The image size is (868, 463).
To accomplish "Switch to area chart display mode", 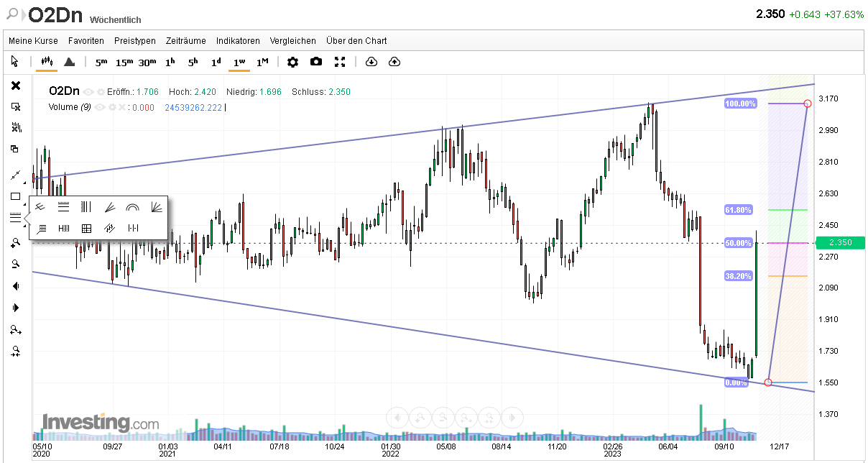I will [x=69, y=62].
